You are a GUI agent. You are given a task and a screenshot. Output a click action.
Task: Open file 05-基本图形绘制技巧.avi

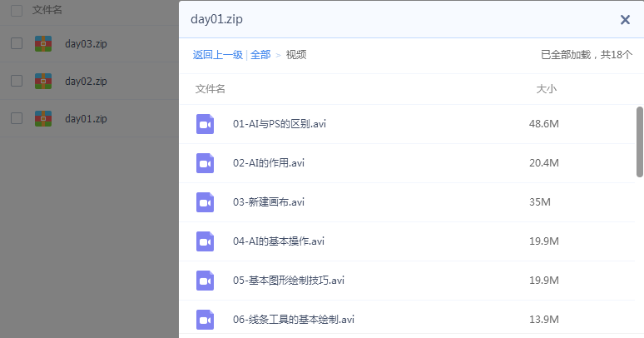point(289,280)
